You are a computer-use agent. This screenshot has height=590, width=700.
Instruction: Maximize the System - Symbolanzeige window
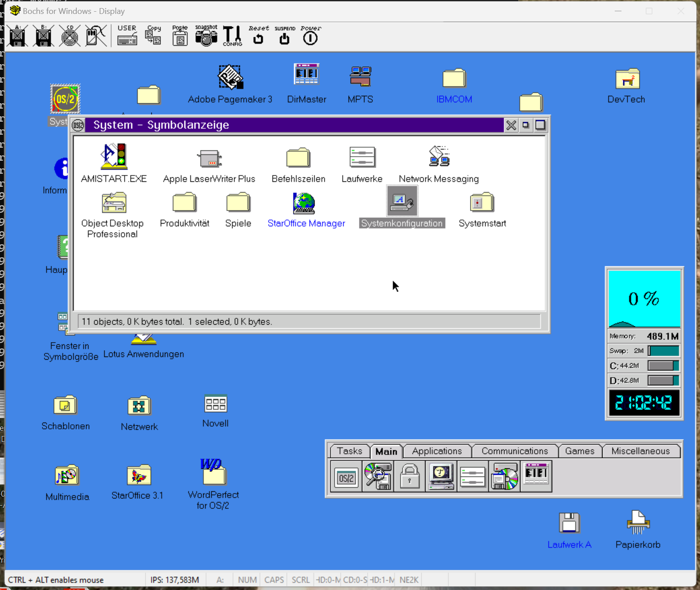click(540, 125)
